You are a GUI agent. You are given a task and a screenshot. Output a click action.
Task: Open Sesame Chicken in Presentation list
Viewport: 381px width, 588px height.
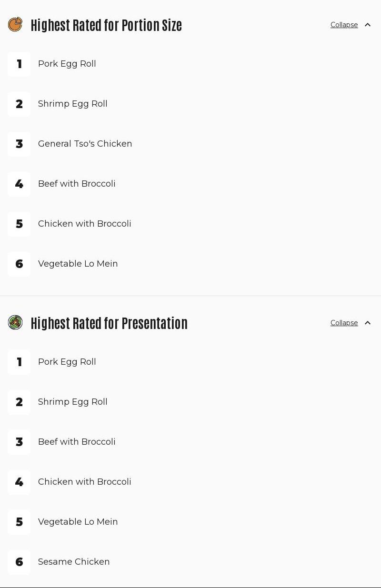tap(74, 562)
